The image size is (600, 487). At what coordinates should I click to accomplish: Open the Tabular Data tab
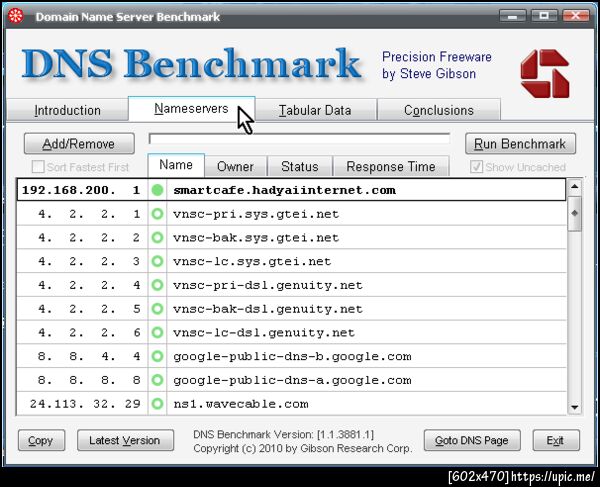pyautogui.click(x=315, y=110)
